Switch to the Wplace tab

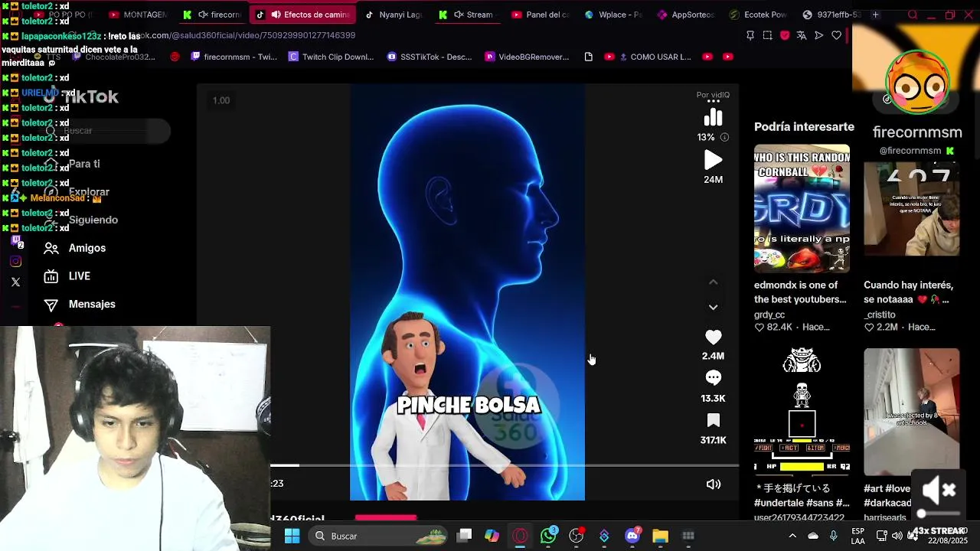tap(613, 15)
